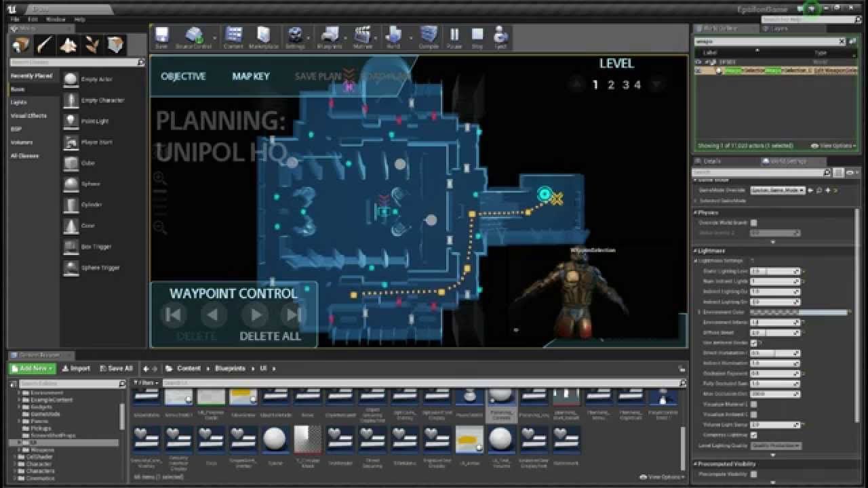Open the Source Control toolbar icon

tap(194, 38)
